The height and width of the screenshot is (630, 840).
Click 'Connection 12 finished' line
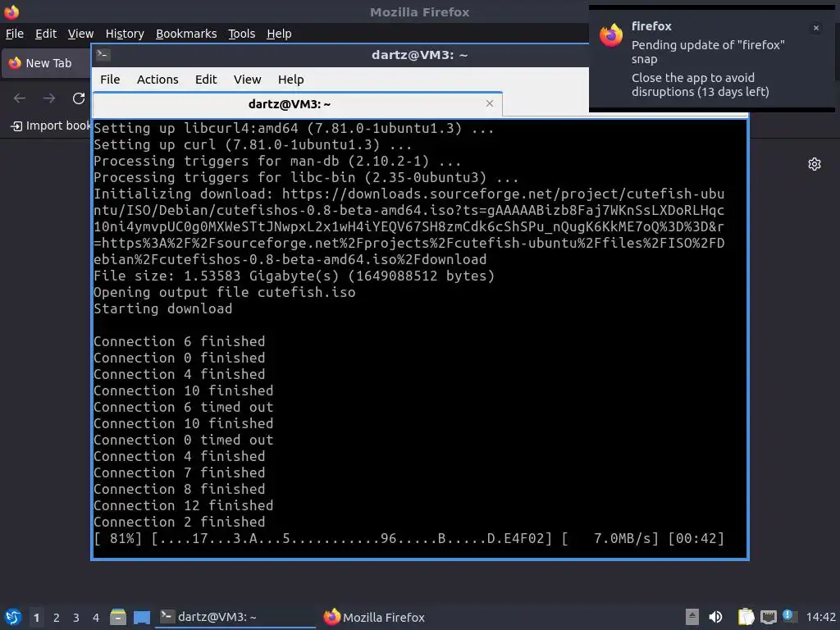pyautogui.click(x=183, y=505)
